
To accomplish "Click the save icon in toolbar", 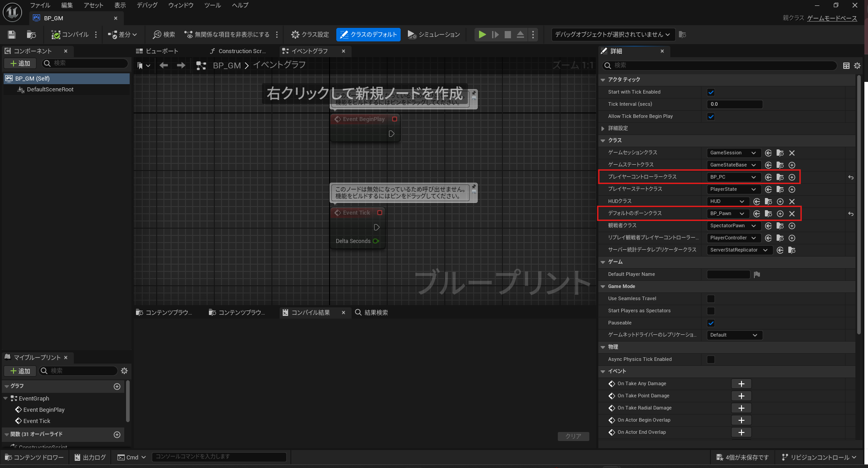I will [x=12, y=35].
